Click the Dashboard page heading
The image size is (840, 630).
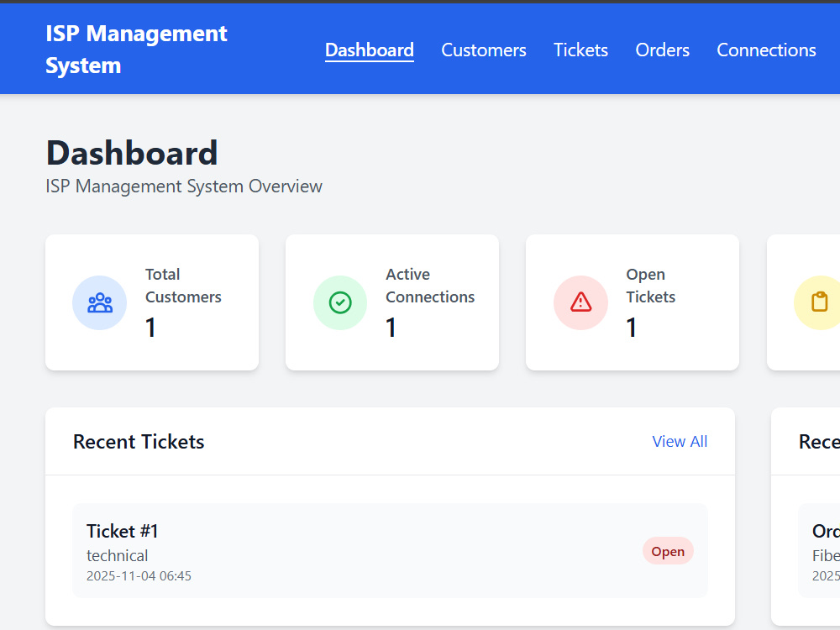(x=132, y=153)
